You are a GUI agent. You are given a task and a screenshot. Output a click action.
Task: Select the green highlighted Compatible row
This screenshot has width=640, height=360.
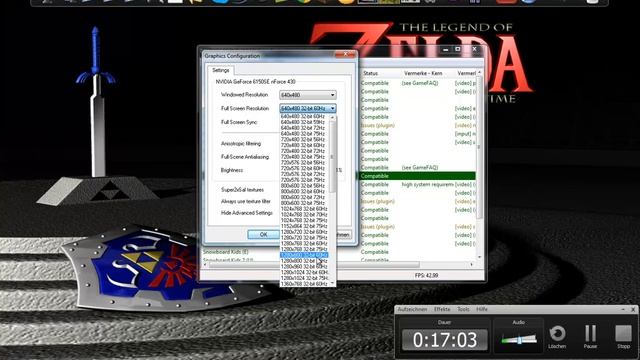(418, 176)
